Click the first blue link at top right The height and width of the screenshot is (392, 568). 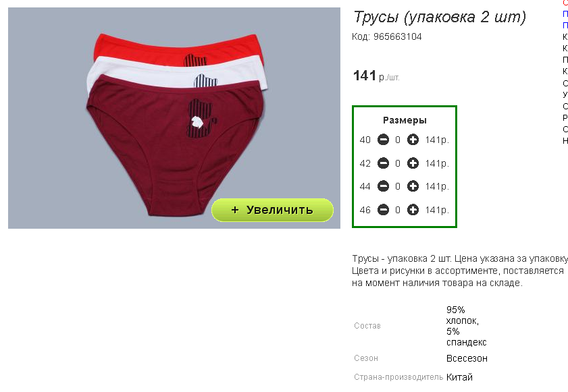point(565,13)
